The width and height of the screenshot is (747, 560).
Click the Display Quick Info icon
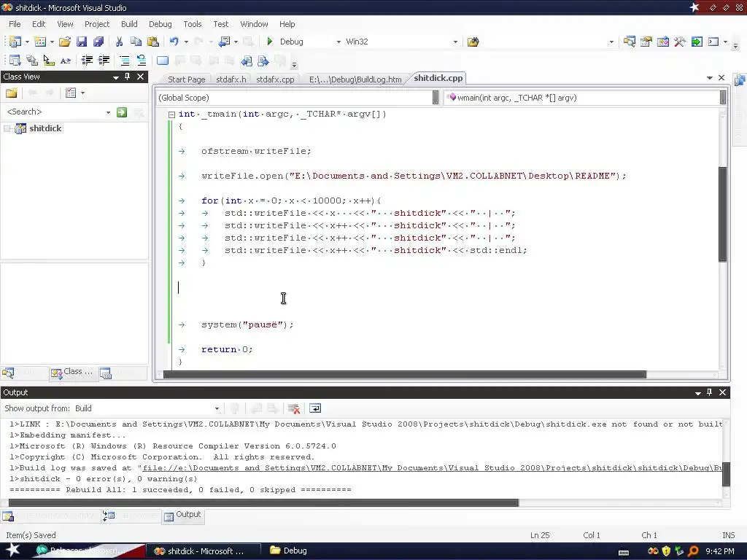click(49, 61)
